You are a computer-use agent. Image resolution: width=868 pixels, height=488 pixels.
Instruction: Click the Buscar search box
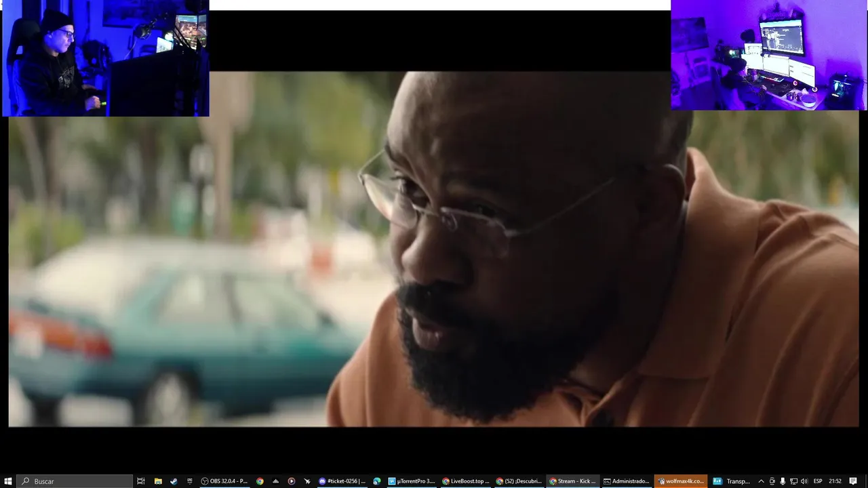click(x=75, y=481)
